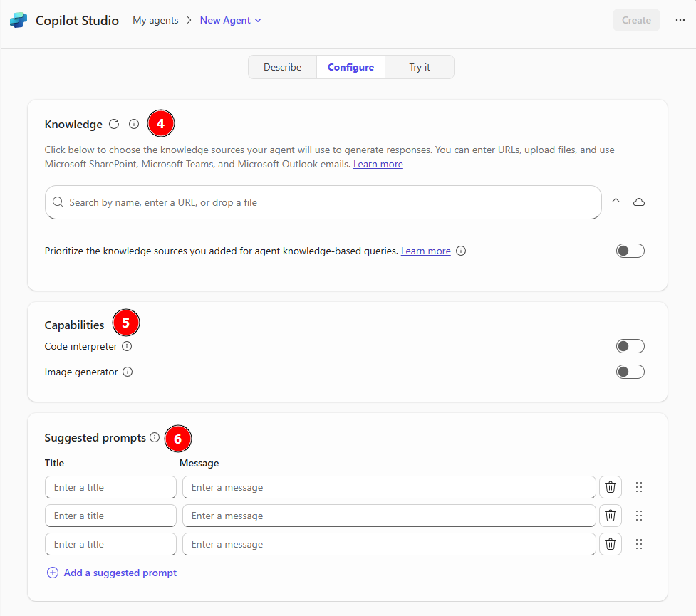Show info for Code interpreter
The image size is (696, 616).
(x=127, y=346)
